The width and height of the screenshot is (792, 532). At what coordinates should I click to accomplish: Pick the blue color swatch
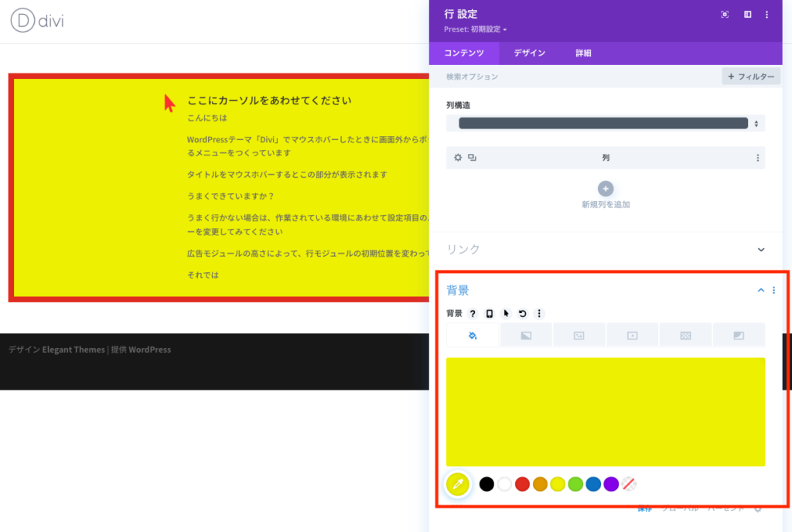pos(593,484)
